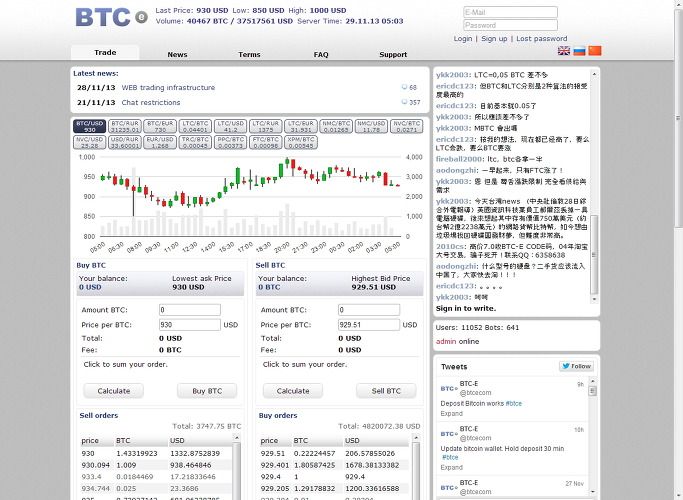Viewport: 683px width, 500px height.
Task: Select the USD/RUR pair tab
Action: (125, 142)
